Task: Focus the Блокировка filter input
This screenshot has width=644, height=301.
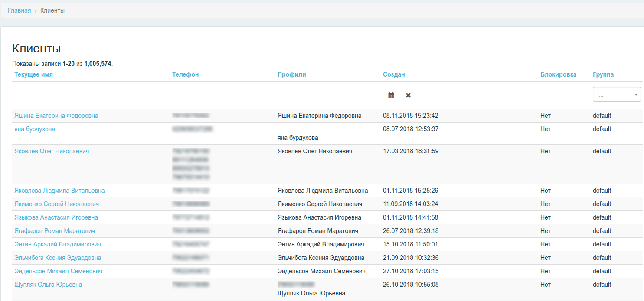Action: pos(564,94)
